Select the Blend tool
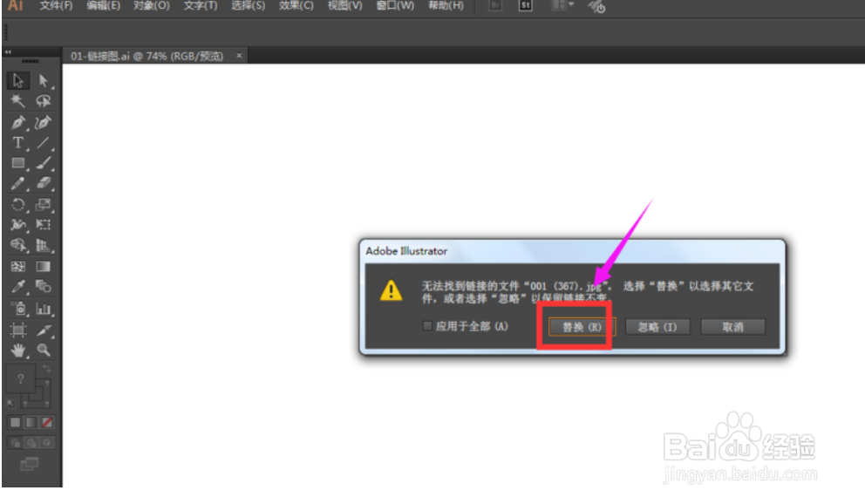The image size is (865, 504). point(44,287)
